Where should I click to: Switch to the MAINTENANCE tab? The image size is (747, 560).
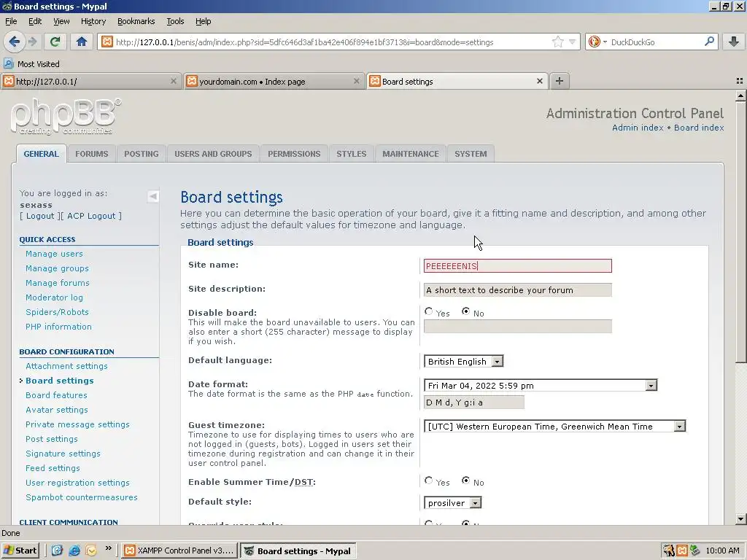pyautogui.click(x=411, y=154)
